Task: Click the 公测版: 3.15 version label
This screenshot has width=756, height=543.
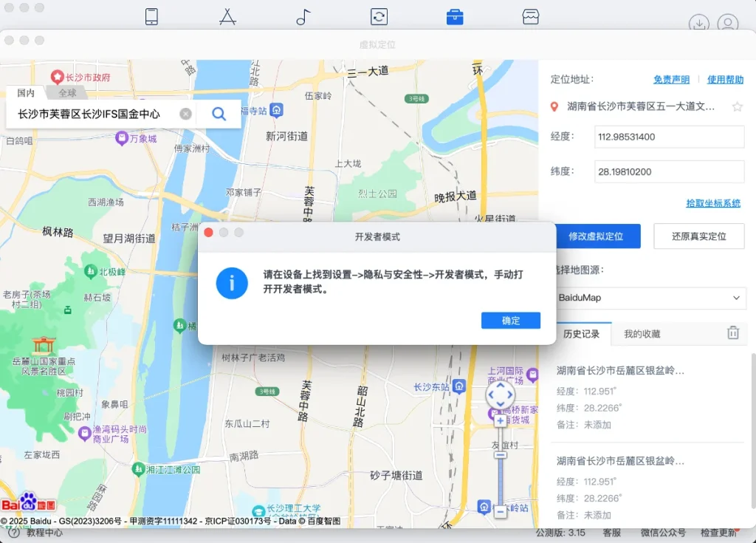Action: click(561, 533)
